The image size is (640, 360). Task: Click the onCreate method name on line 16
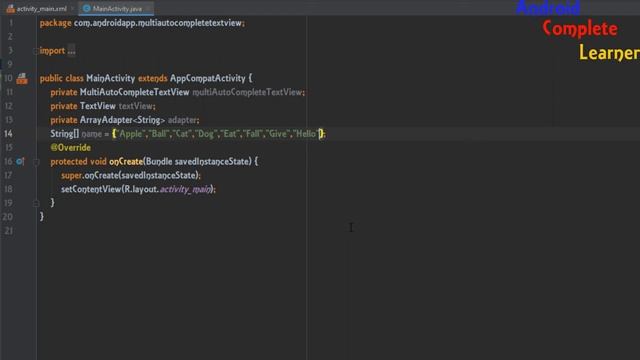click(x=126, y=162)
